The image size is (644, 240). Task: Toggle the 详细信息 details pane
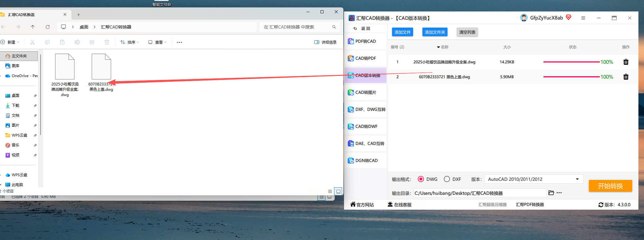pos(325,42)
